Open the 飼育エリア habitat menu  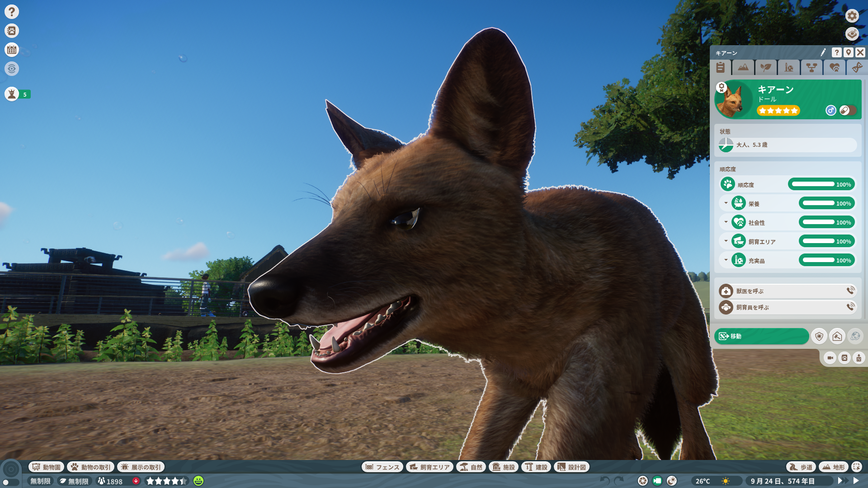[x=429, y=467]
